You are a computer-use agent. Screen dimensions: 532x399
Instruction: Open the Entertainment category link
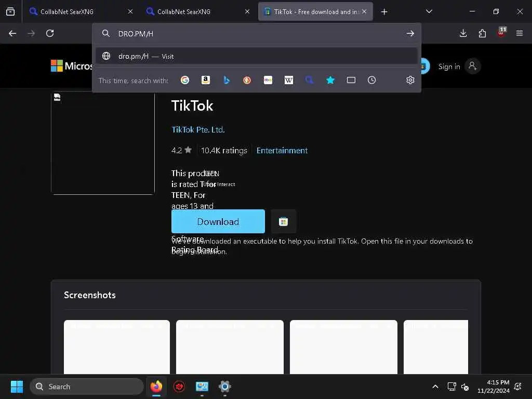tap(282, 150)
